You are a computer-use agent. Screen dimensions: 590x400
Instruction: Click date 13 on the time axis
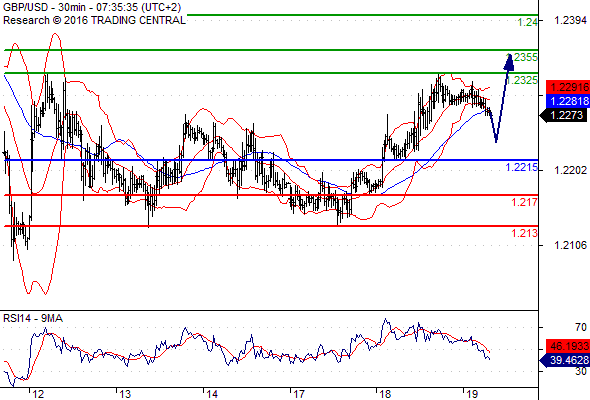click(125, 394)
